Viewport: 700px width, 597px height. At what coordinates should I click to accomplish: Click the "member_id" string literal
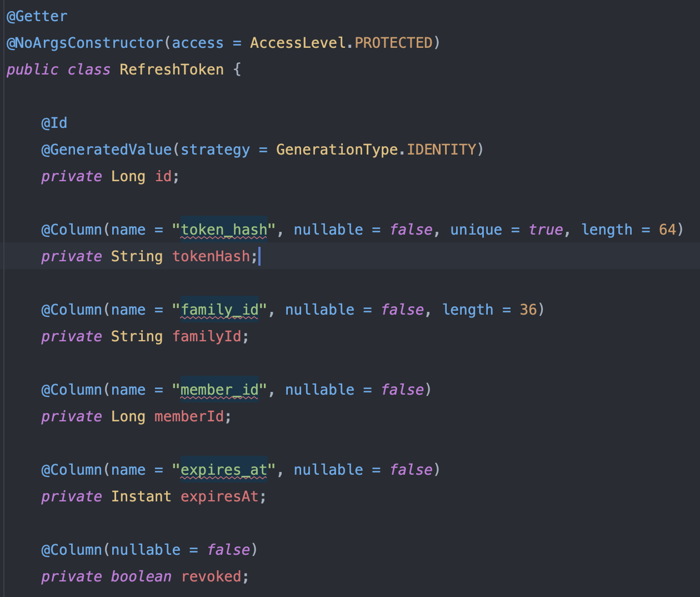tap(219, 390)
